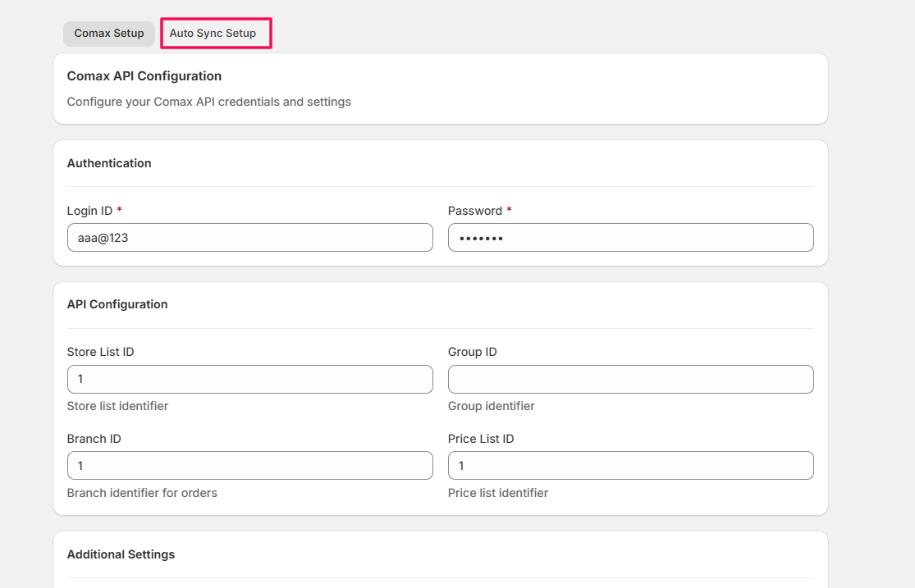Click the "Configure your Comax API credentials" description

208,103
